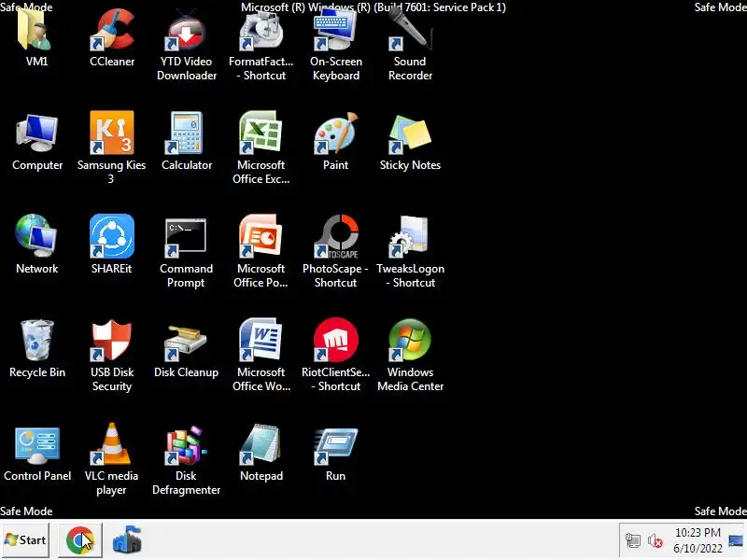Open the VM1 user folder icon
Screen dimensions: 747x560
[36, 30]
